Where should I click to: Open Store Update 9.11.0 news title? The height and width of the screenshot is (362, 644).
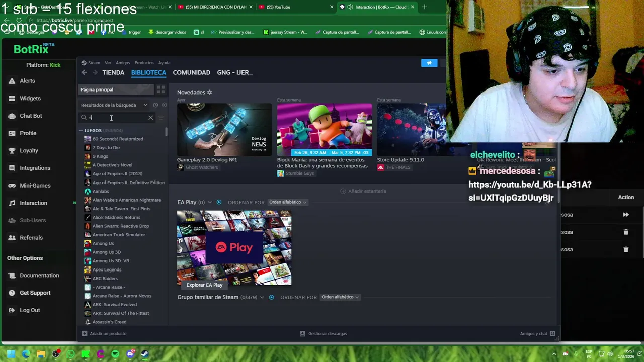(x=400, y=160)
